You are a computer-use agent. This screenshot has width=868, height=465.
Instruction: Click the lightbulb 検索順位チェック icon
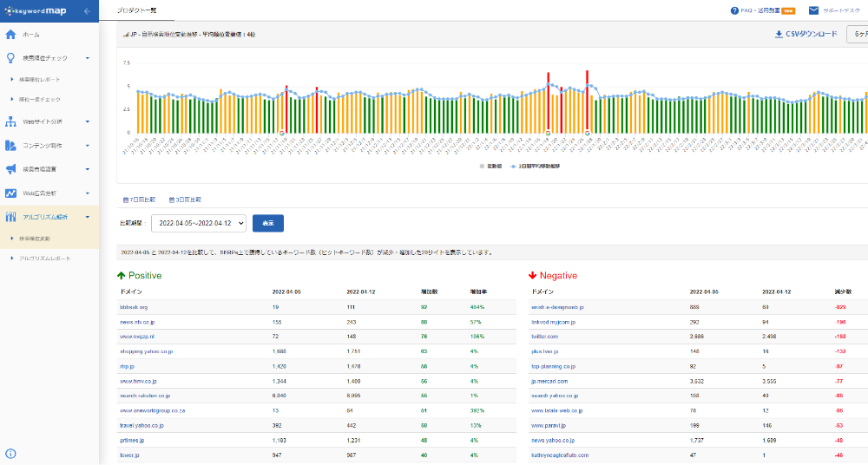point(10,58)
